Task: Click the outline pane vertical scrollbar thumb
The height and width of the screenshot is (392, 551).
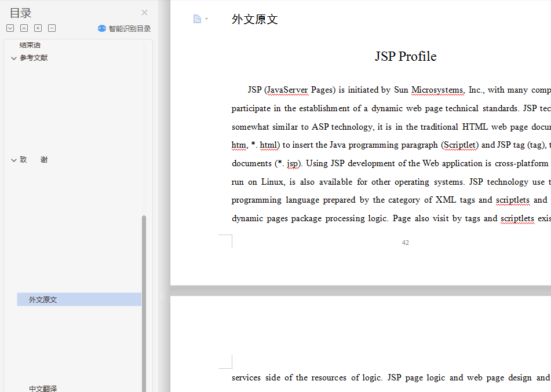Action: click(x=144, y=303)
